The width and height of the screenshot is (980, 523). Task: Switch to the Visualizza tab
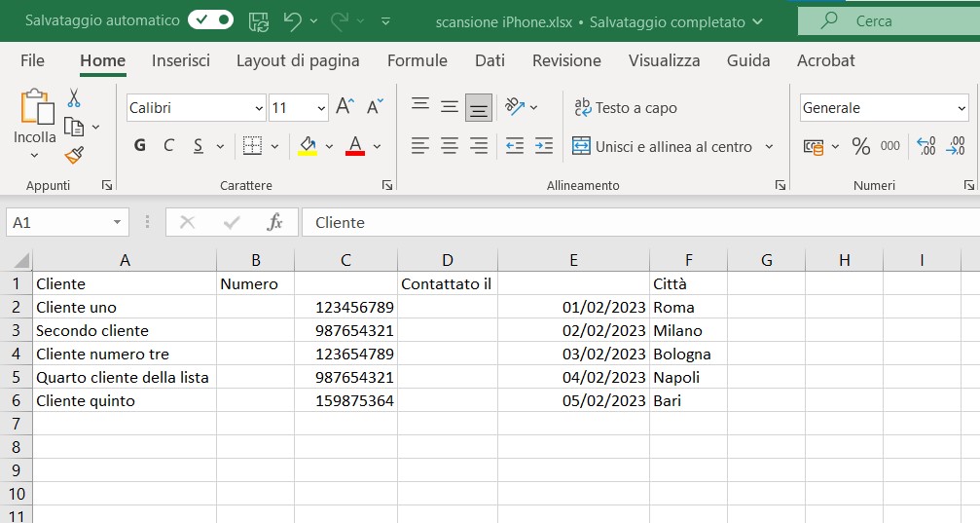tap(664, 60)
